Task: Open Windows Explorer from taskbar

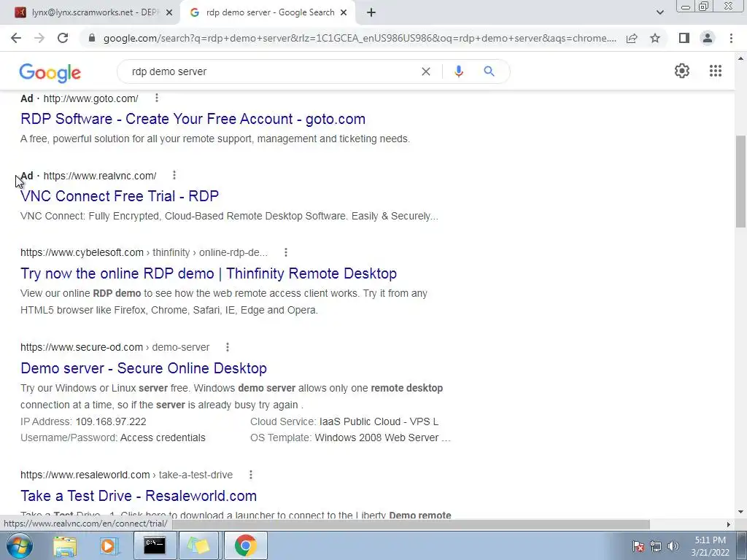Action: click(65, 545)
